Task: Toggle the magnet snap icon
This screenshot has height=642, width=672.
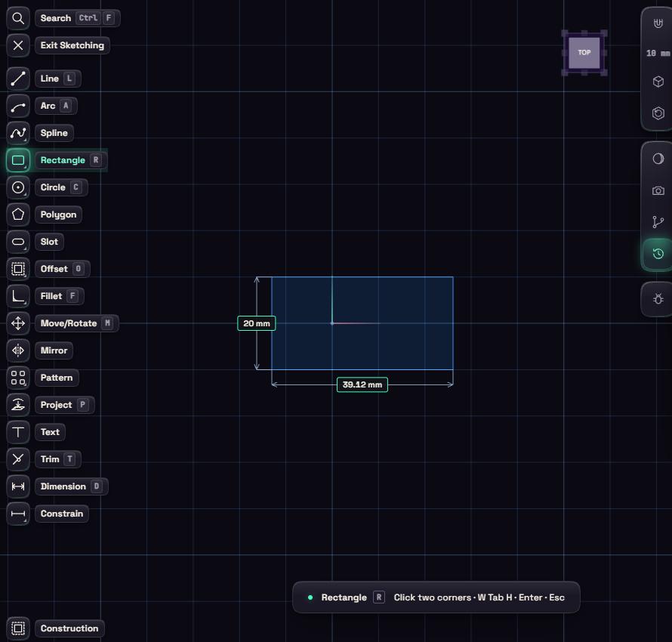Action: tap(658, 23)
